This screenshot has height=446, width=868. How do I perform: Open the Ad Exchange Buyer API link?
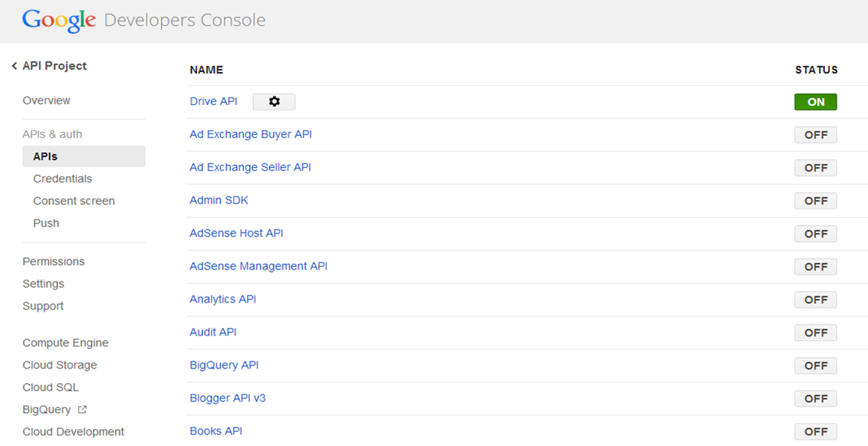coord(251,134)
